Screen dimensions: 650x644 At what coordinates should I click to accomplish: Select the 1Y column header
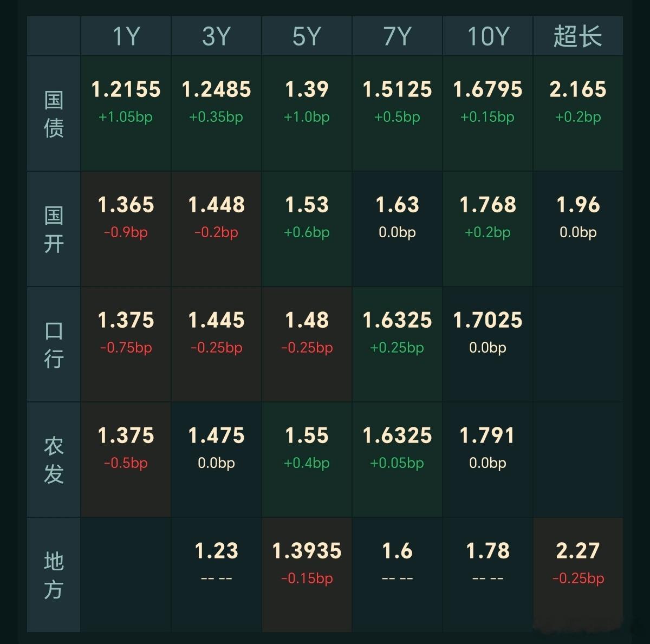click(126, 36)
